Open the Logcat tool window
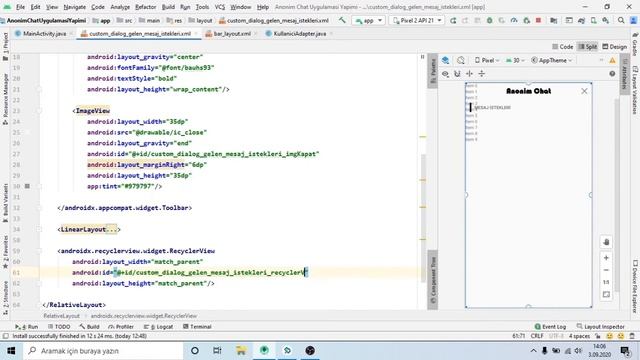This screenshot has width=640, height=360. click(x=159, y=327)
